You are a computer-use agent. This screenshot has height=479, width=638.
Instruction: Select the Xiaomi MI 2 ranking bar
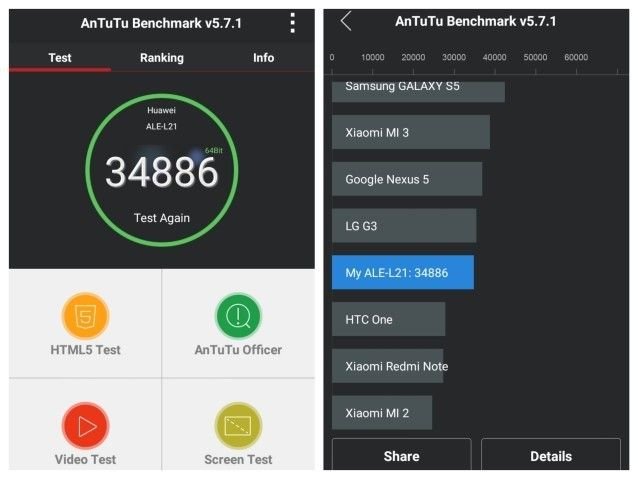tap(382, 413)
